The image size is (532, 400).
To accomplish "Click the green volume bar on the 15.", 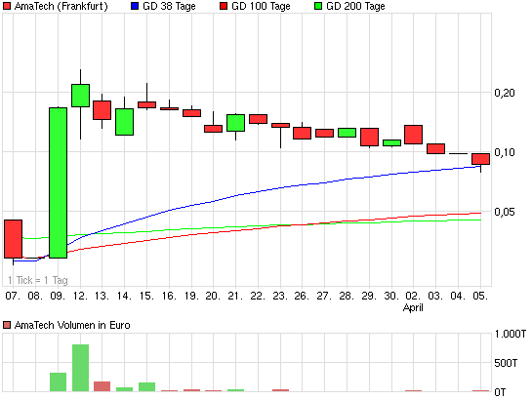I will click(147, 386).
